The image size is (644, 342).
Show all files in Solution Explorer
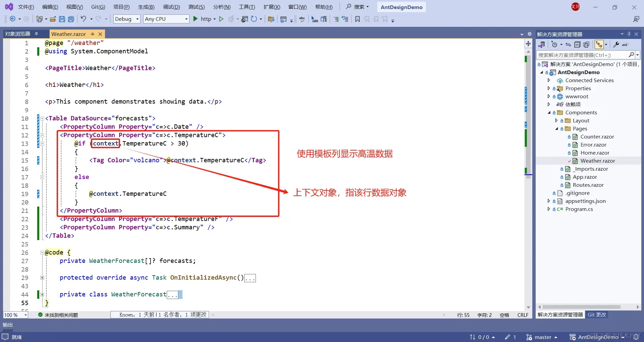pos(586,45)
